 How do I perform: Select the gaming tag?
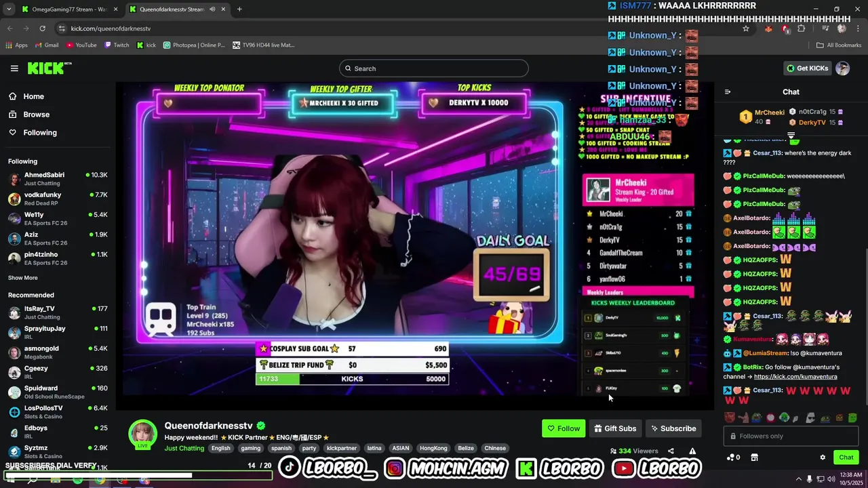tap(250, 448)
